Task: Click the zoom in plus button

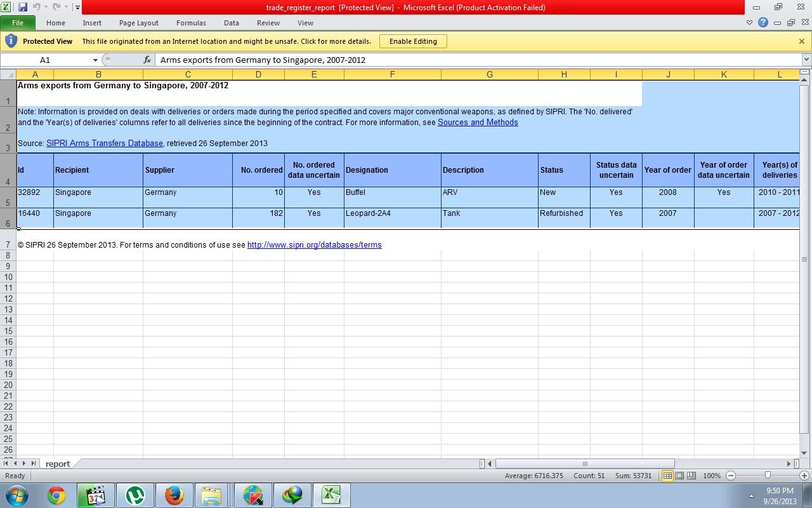Action: coord(804,476)
